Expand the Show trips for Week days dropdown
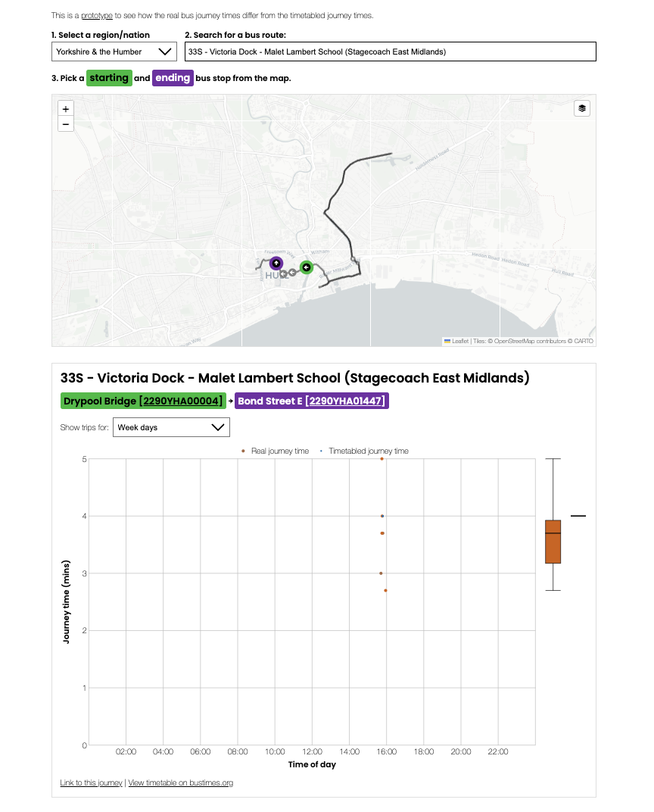 click(171, 427)
